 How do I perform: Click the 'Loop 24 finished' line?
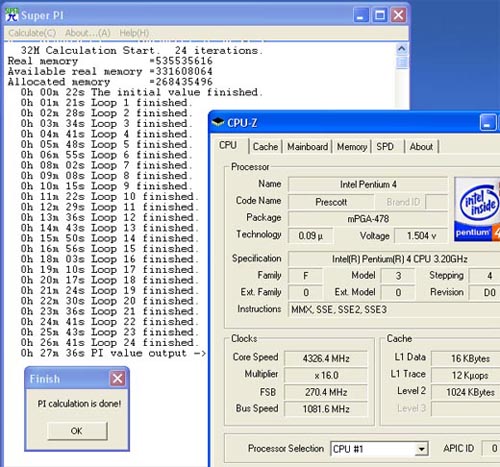tap(110, 342)
